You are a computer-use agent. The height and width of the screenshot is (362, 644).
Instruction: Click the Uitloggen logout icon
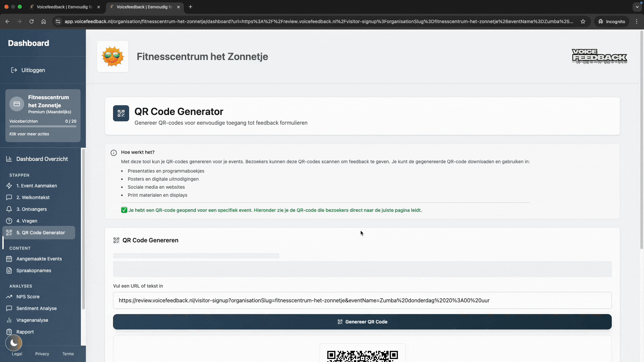14,70
